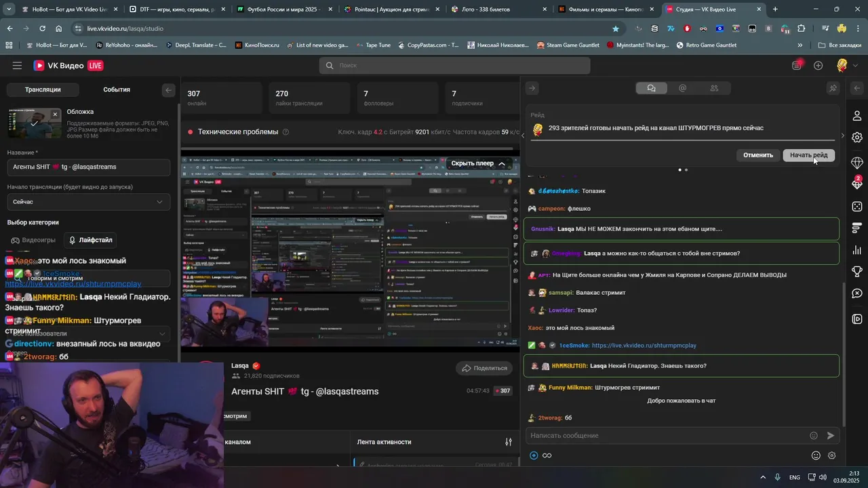Click username Gnusnik in chat

click(542, 229)
